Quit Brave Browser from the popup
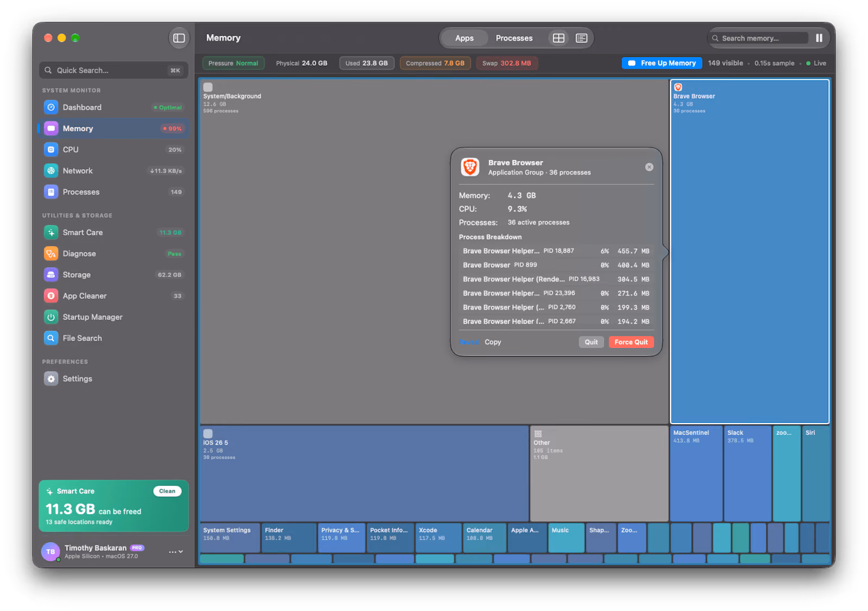This screenshot has height=611, width=868. click(591, 342)
